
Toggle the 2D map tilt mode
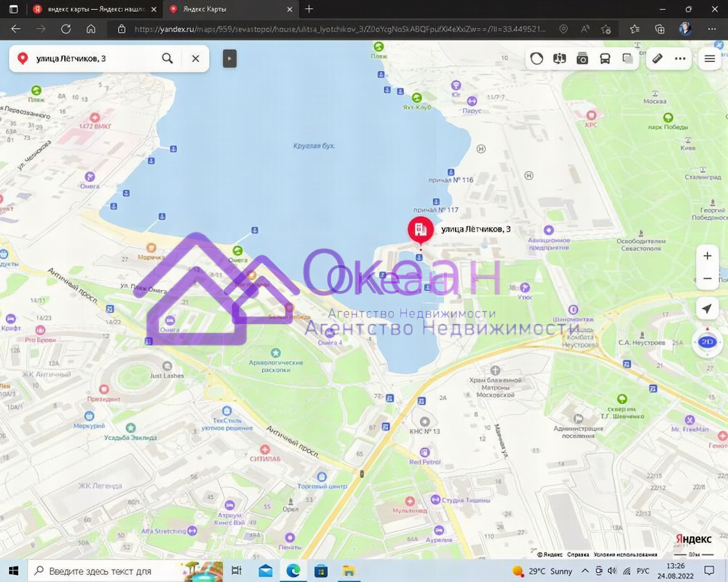pyautogui.click(x=708, y=342)
